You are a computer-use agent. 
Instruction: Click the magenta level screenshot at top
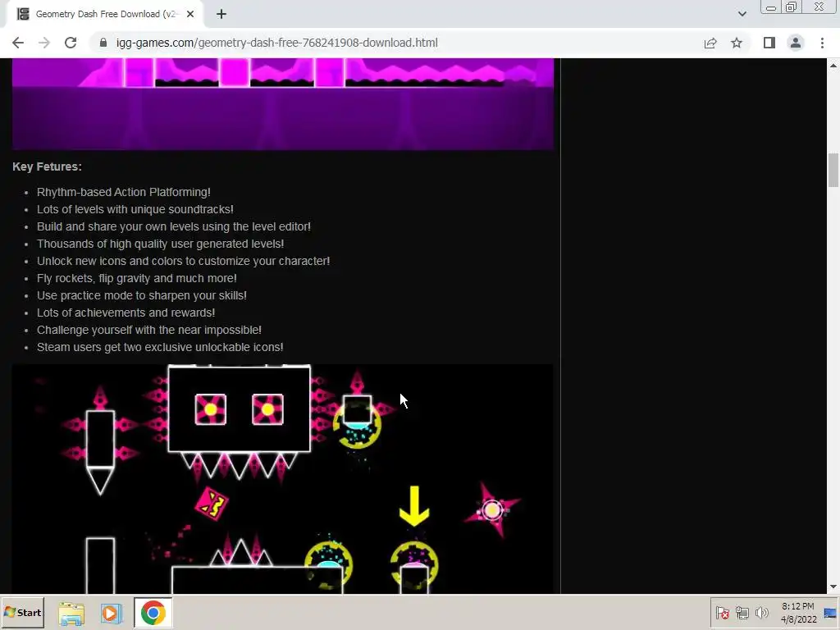point(283,104)
